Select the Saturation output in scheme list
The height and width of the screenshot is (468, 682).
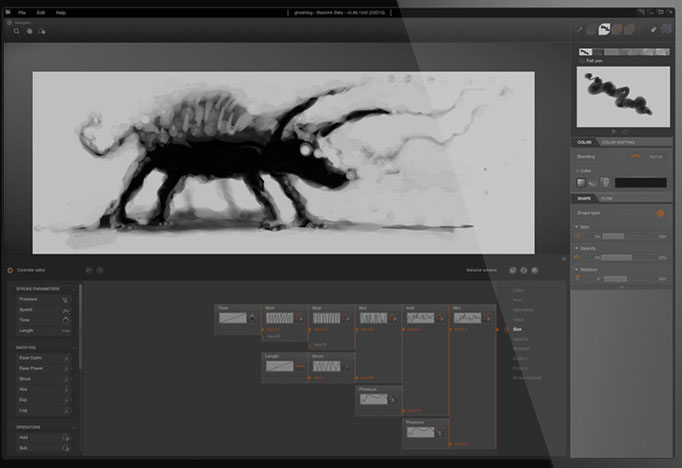coord(523,310)
